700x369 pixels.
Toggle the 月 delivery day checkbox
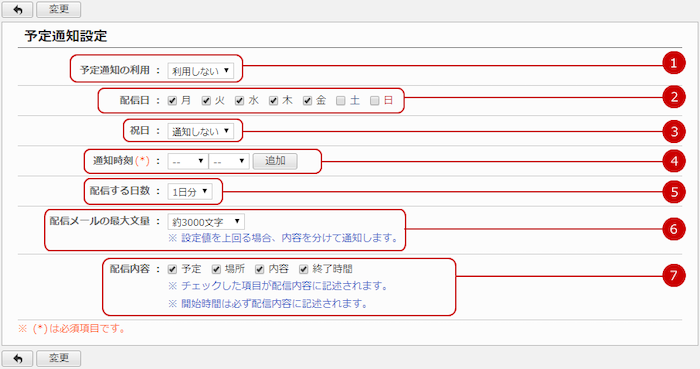click(172, 101)
